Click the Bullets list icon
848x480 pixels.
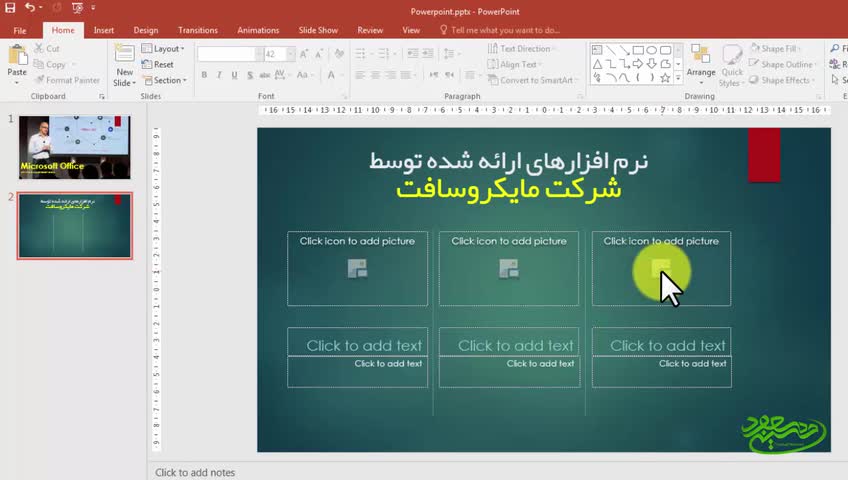pos(360,54)
